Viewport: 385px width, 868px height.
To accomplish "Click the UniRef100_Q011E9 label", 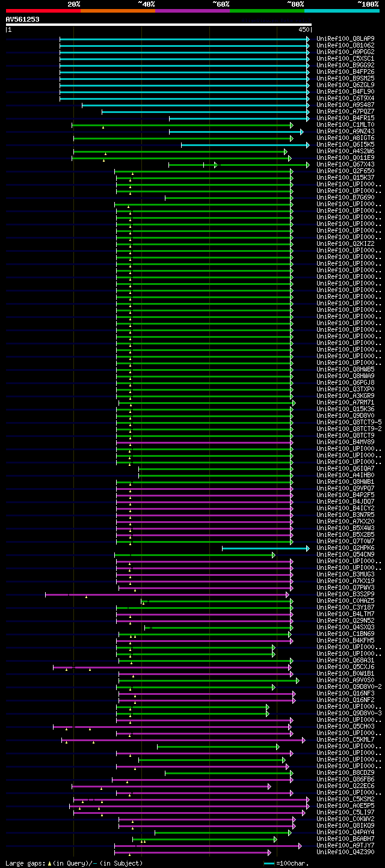I will (x=345, y=158).
